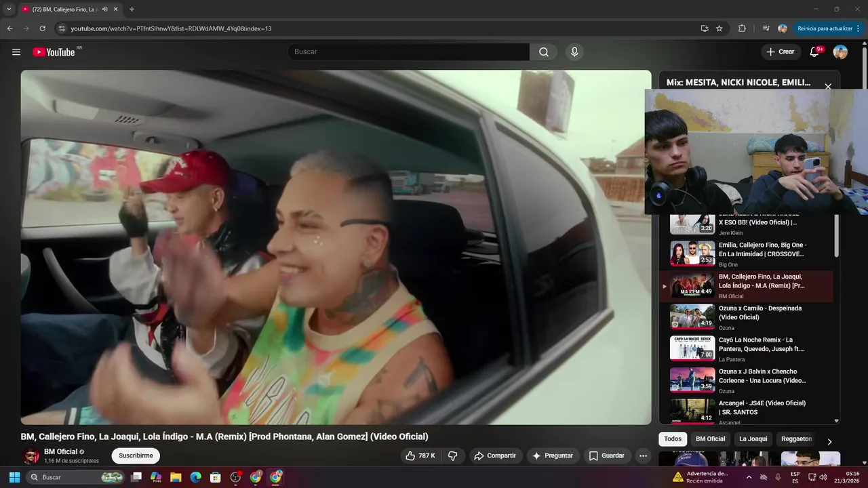The image size is (868, 488).
Task: Open YouTube notifications bell
Action: point(815,52)
